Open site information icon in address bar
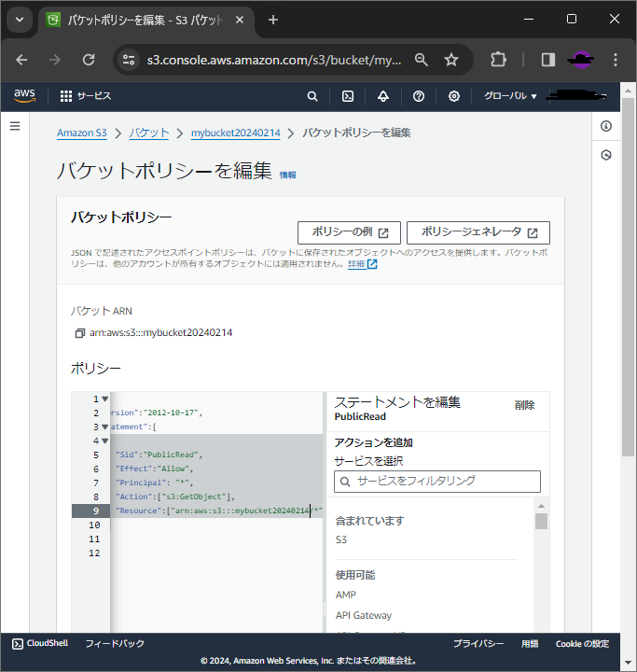The height and width of the screenshot is (672, 637). pyautogui.click(x=129, y=60)
